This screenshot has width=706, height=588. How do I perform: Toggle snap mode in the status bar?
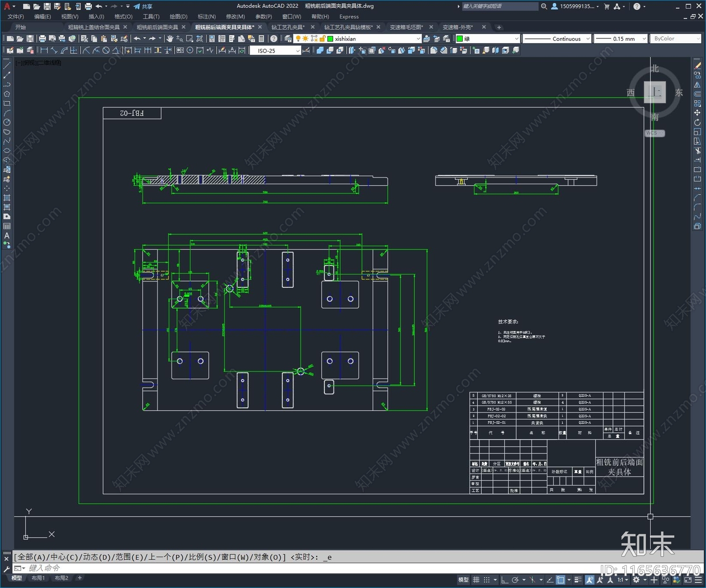coord(486,580)
